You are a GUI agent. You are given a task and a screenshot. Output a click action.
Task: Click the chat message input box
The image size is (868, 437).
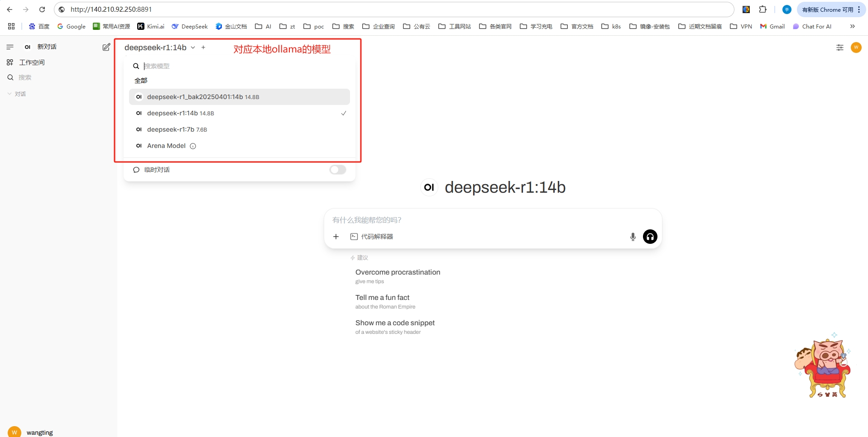pos(493,220)
